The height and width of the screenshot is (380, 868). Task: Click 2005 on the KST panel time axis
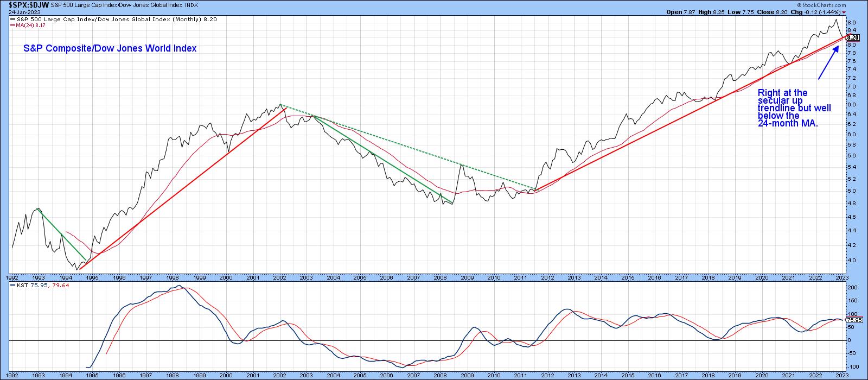click(360, 375)
